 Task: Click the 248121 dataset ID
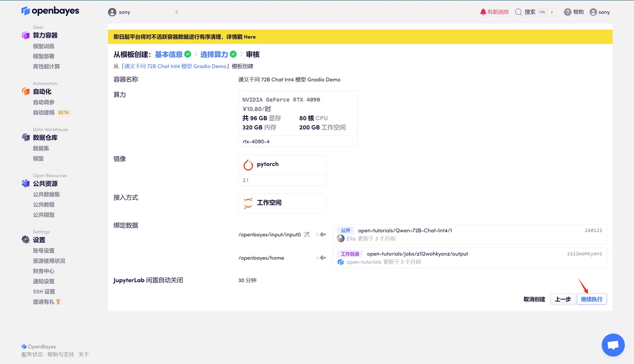(593, 231)
